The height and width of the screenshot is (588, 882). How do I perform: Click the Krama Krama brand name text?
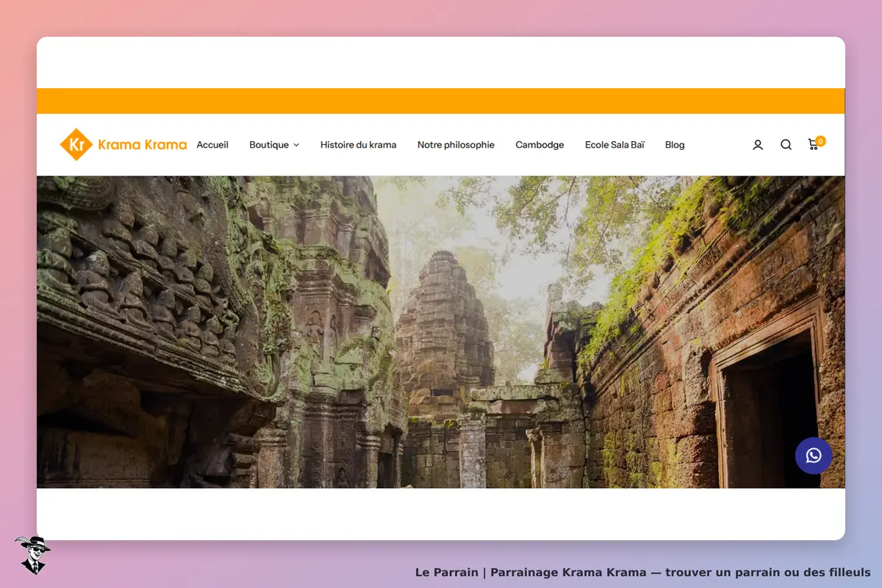pos(142,145)
